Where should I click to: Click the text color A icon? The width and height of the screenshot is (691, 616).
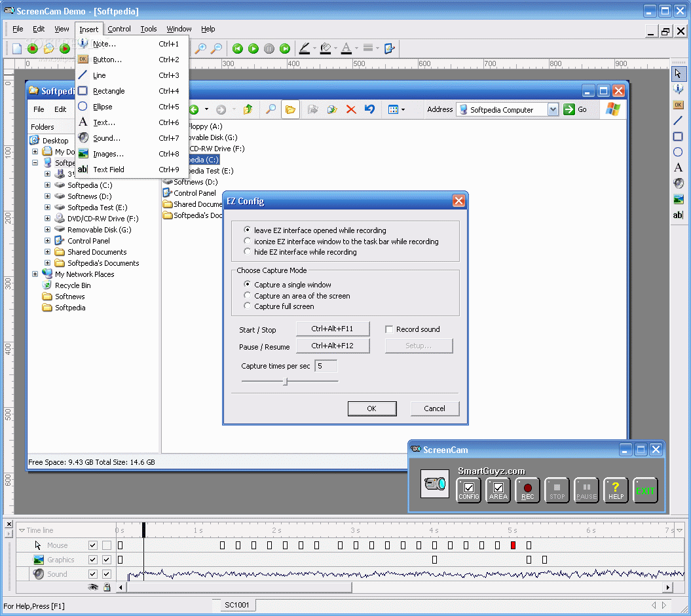pyautogui.click(x=346, y=48)
